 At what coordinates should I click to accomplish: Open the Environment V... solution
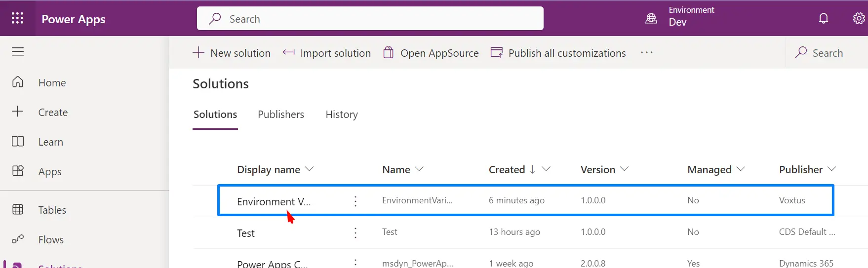tap(274, 202)
